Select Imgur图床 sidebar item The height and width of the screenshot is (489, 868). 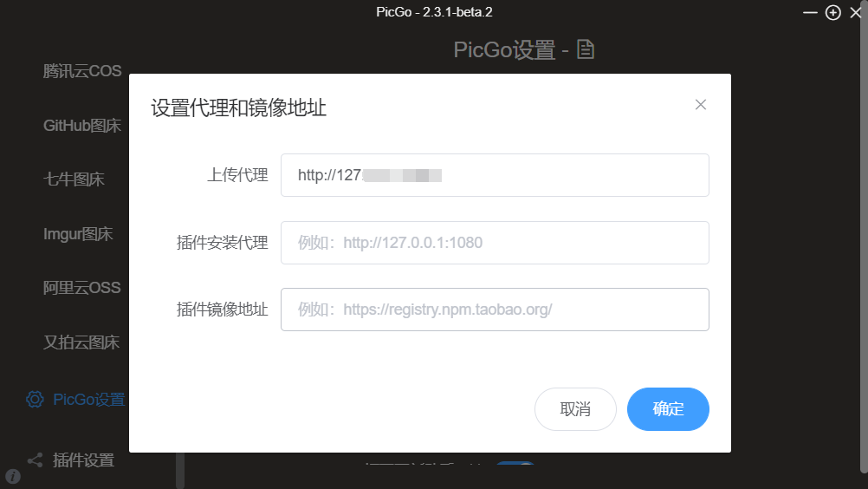click(78, 234)
